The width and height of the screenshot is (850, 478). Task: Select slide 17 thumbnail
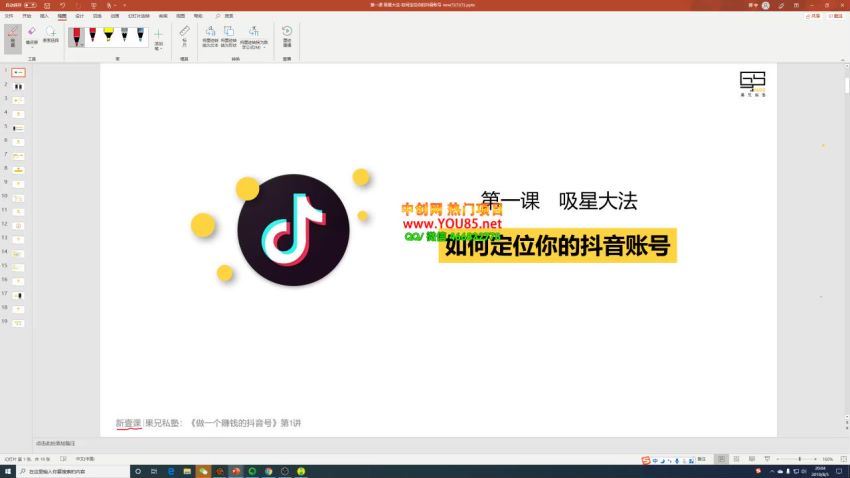coord(18,295)
